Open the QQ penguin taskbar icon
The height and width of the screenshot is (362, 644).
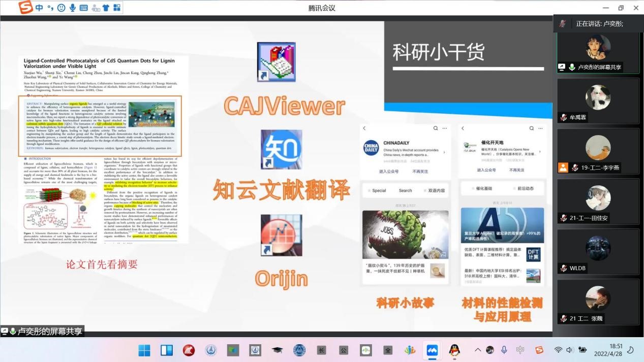pos(454,350)
